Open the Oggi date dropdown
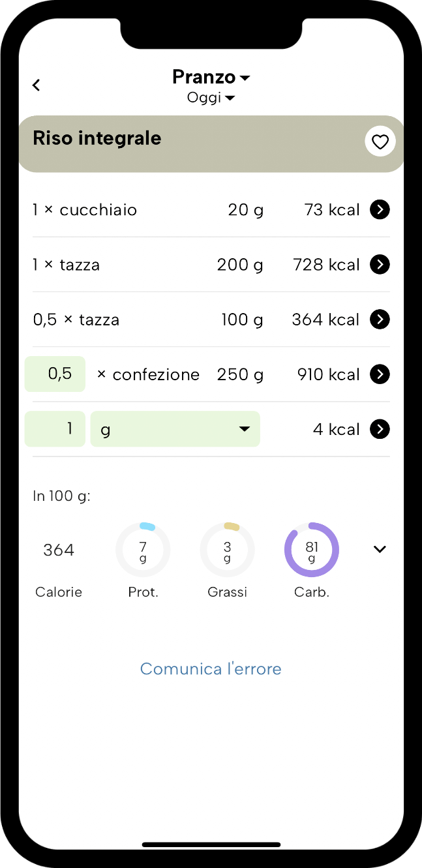422x868 pixels. (x=211, y=98)
